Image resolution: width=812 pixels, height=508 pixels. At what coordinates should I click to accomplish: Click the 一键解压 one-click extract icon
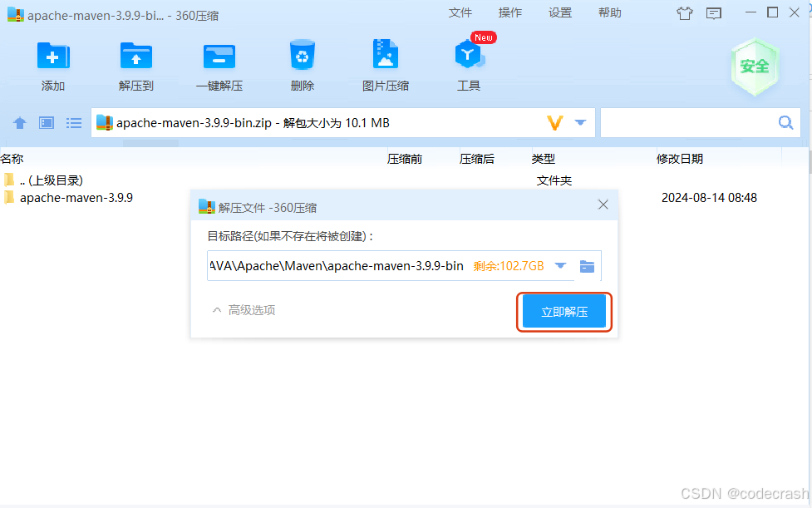click(219, 56)
